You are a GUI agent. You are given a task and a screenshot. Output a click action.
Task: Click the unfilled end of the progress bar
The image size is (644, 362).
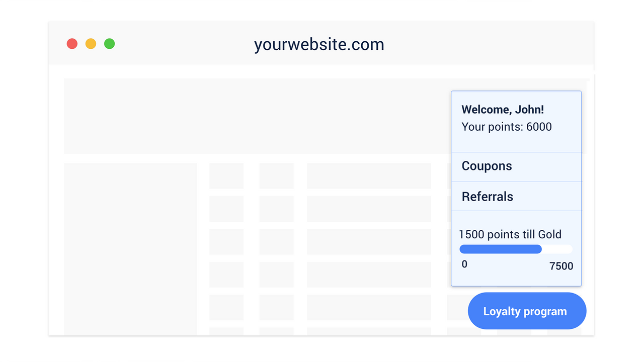pyautogui.click(x=563, y=249)
